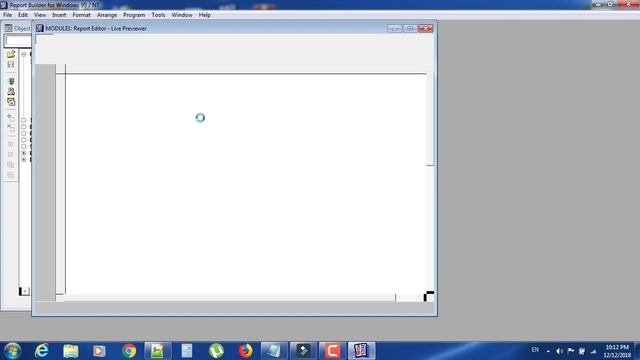Click the Object Navigator window title icon

[x=8, y=28]
